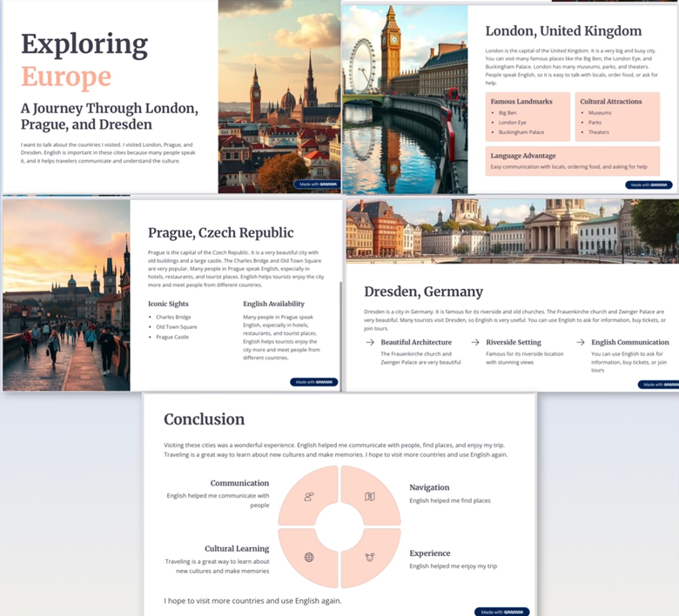
Task: Click the arrow beside Beautiful Architecture
Action: [x=370, y=343]
